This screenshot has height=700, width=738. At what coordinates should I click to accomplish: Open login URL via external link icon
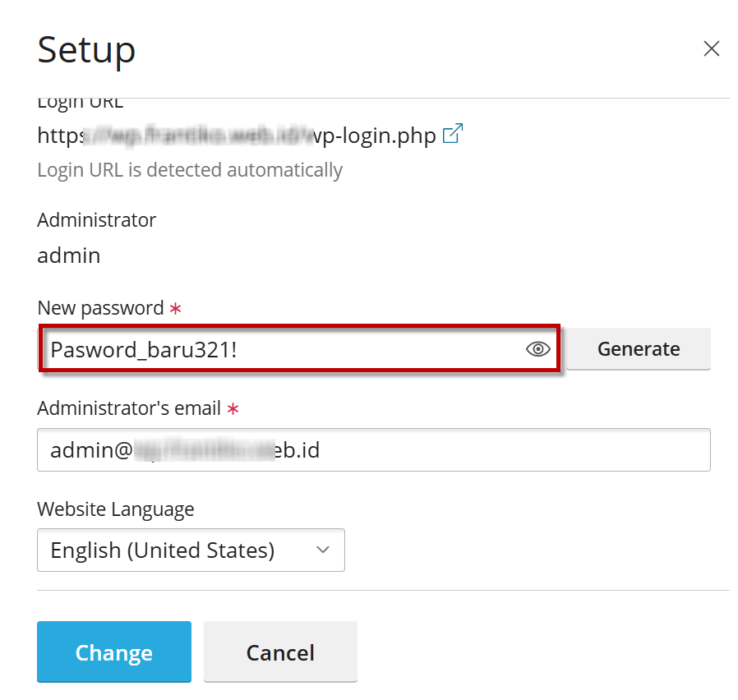tap(453, 134)
